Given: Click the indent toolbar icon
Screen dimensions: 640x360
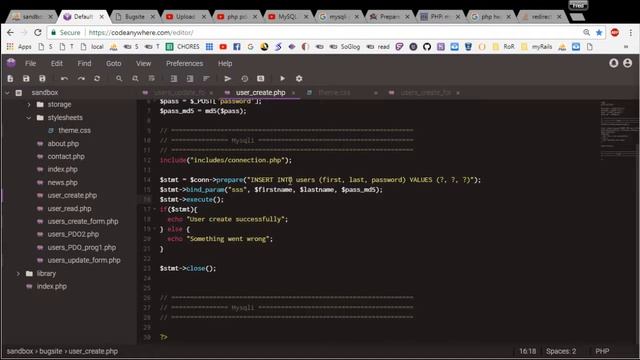Looking at the screenshot, I should [x=173, y=78].
